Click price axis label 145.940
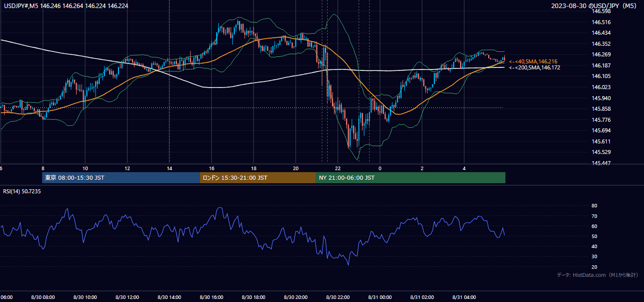Screen dimensions: 644x302 pyautogui.click(x=601, y=98)
